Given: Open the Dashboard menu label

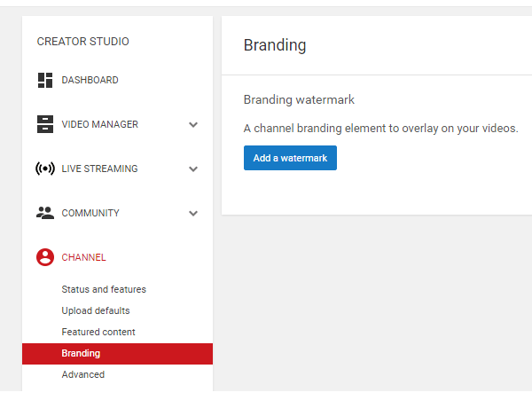Looking at the screenshot, I should [x=90, y=81].
